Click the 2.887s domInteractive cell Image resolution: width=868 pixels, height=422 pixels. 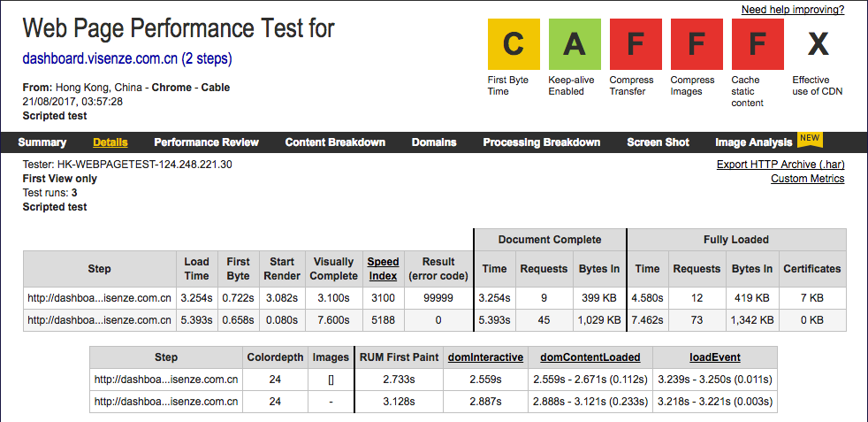[485, 402]
